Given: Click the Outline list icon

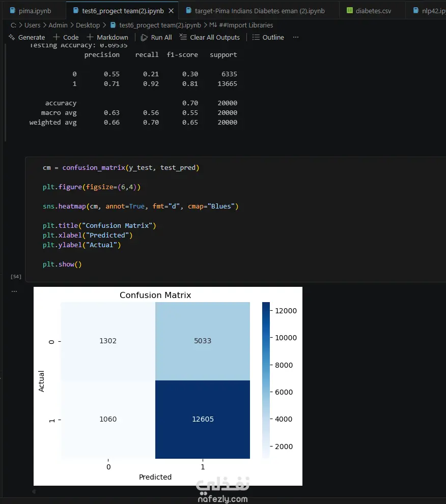Looking at the screenshot, I should pyautogui.click(x=256, y=37).
